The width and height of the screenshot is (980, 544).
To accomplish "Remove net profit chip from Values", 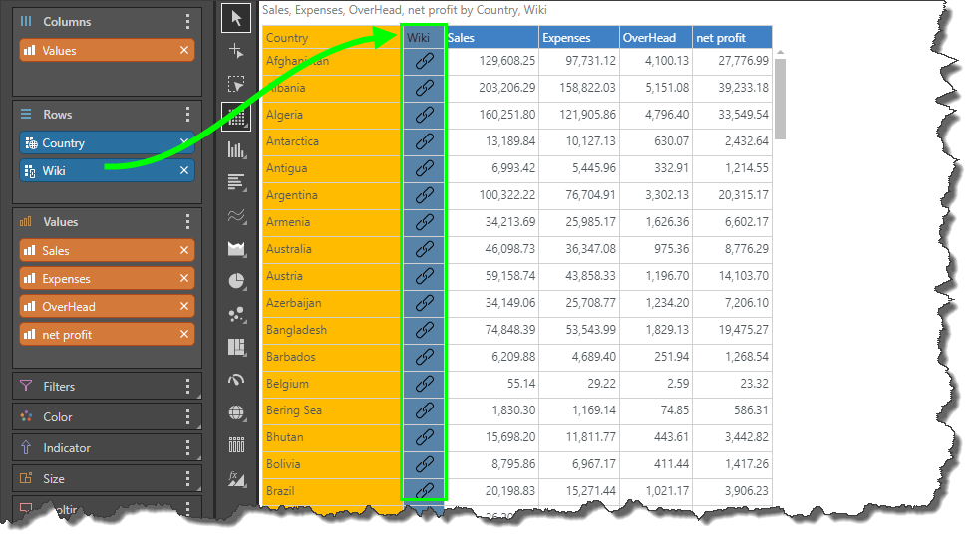I will coord(184,335).
